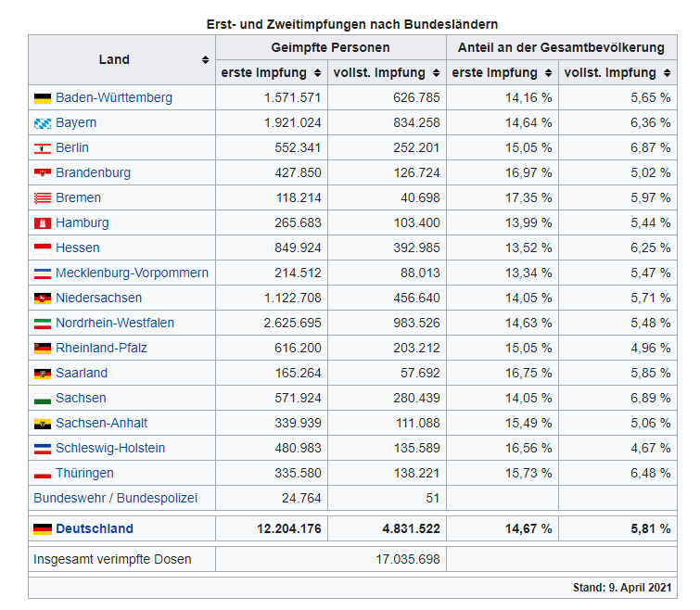Click the Bayern flag icon
700x610 pixels.
pyautogui.click(x=42, y=122)
